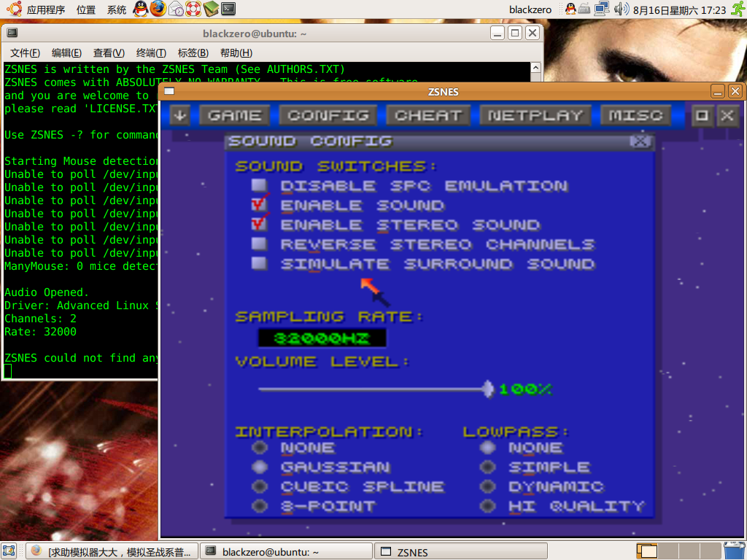747x560 pixels.
Task: Select 8-Point interpolation
Action: pos(260,506)
